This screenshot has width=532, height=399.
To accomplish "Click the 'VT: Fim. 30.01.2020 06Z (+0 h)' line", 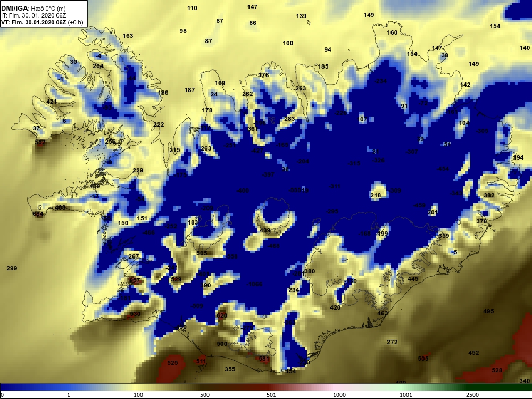I will tap(42, 22).
